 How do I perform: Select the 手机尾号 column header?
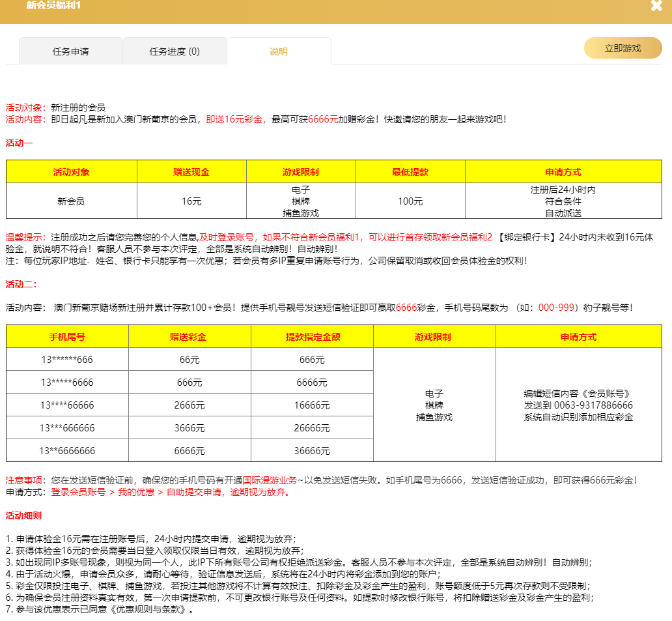pos(67,337)
